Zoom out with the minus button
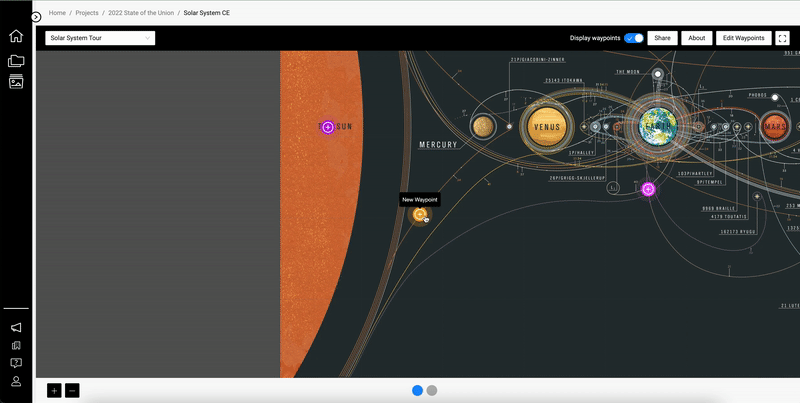Viewport: 800px width, 403px height. [x=72, y=390]
